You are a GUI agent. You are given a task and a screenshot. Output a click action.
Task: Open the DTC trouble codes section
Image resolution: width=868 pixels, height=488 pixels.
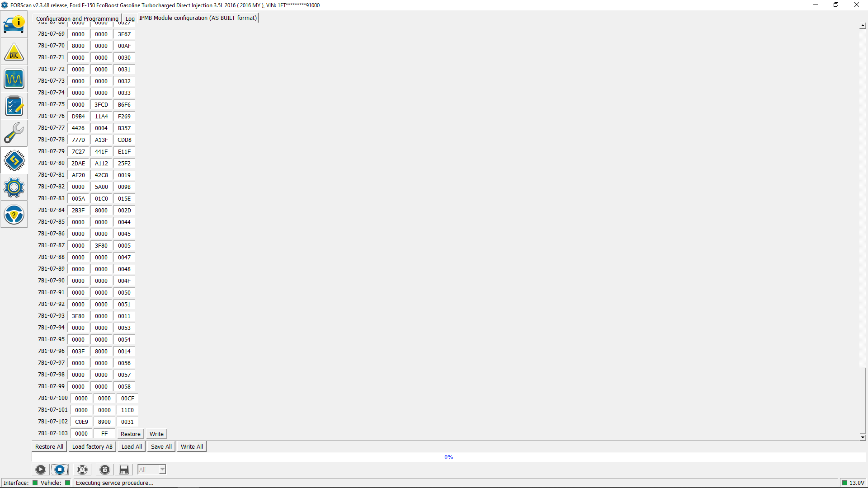click(14, 52)
